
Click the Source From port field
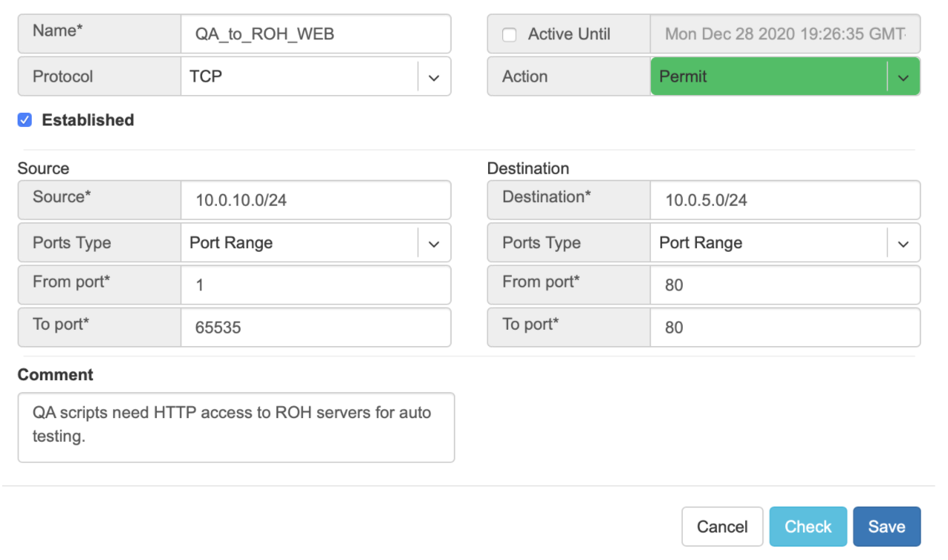315,285
